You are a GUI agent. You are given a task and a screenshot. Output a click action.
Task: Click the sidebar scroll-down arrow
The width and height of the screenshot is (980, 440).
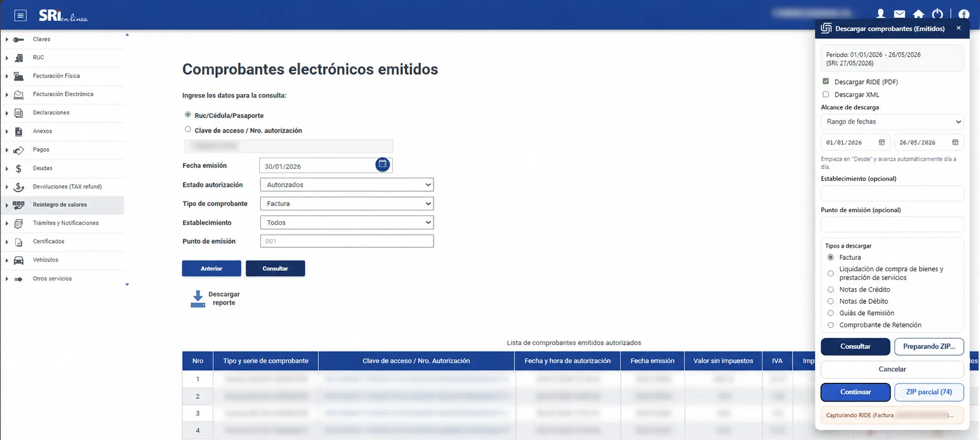pyautogui.click(x=127, y=285)
